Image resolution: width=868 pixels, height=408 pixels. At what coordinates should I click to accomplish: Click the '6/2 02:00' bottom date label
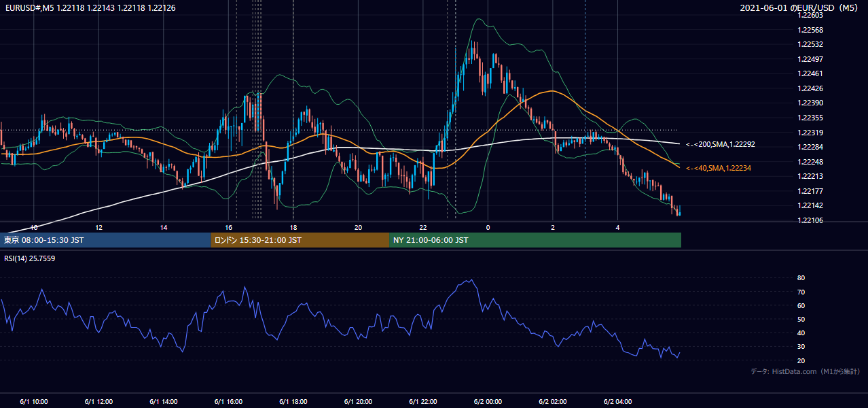(x=553, y=402)
